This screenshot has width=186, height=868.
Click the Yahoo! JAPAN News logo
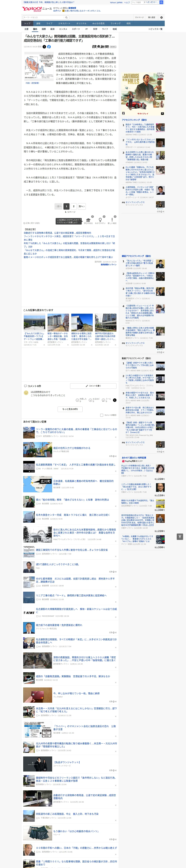(37, 9)
